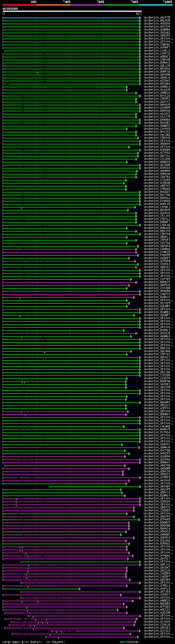Open hit UniRef100_B8LRU5
This screenshot has height=644, width=175.
tap(157, 21)
